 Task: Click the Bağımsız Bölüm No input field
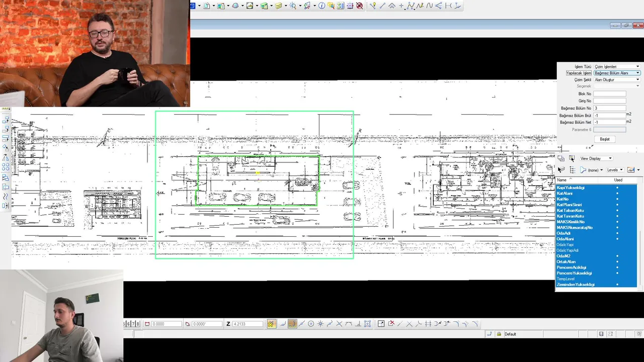(610, 108)
